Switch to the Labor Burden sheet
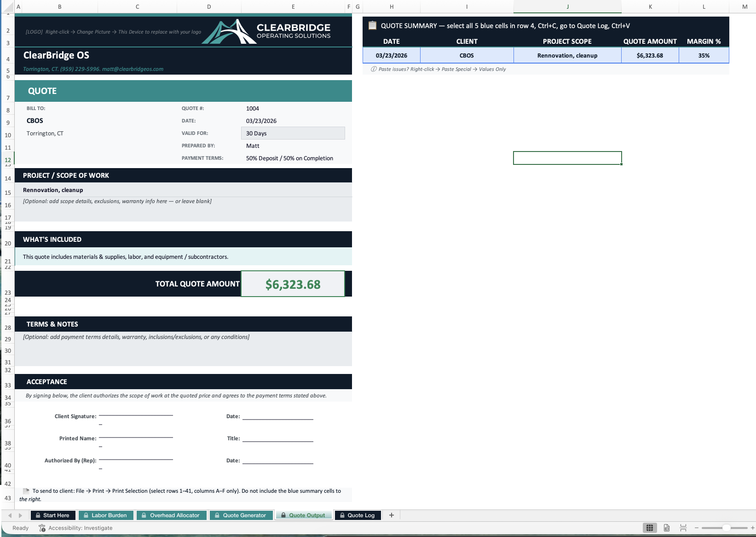This screenshot has height=537, width=756. pyautogui.click(x=105, y=515)
